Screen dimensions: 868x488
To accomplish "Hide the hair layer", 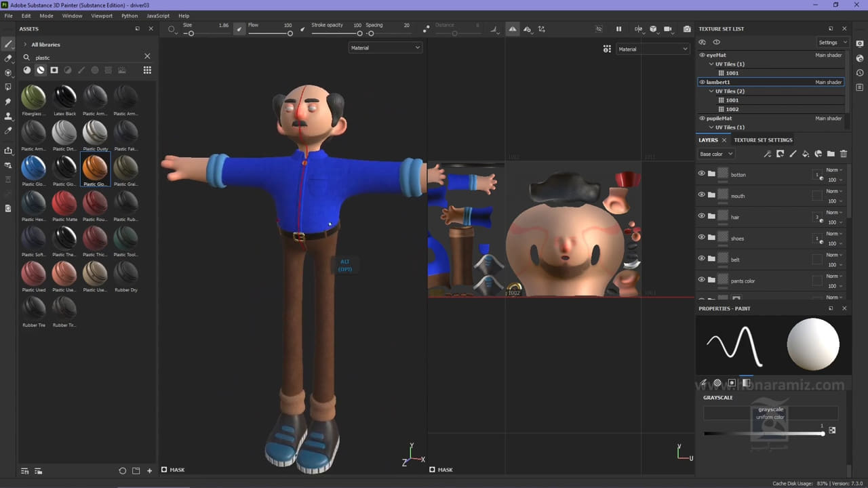I will (x=701, y=217).
